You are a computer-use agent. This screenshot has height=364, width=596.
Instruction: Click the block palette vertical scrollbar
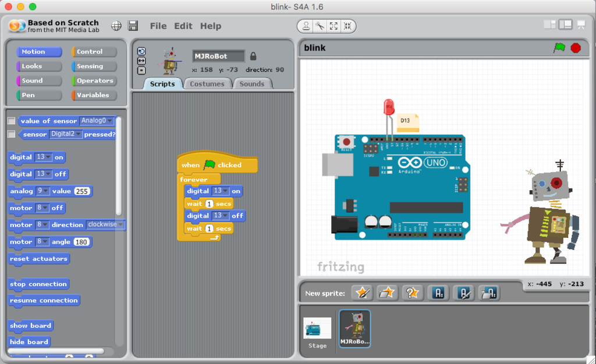coord(119,166)
